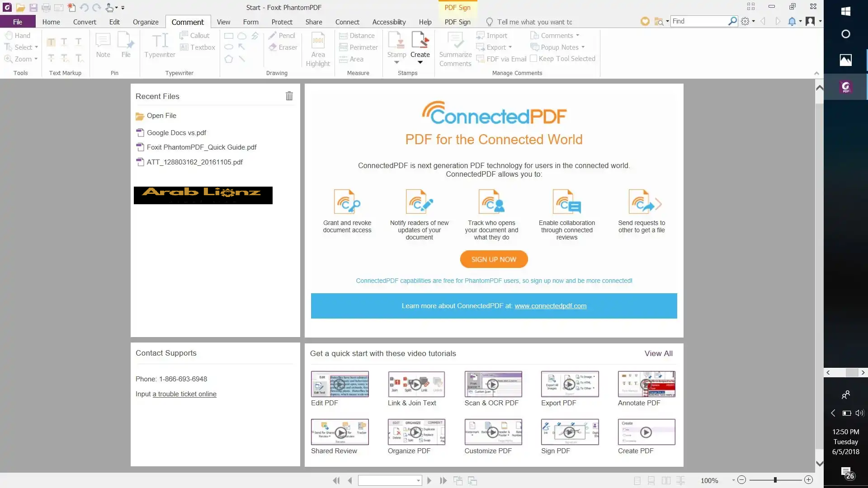Click the zoom in plus button

click(809, 480)
